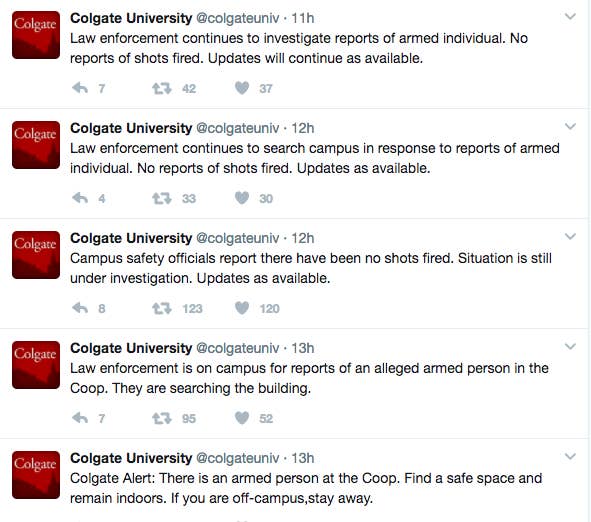Reply to the 11h armed individual tweet
Image resolution: width=591 pixels, height=522 pixels.
coord(80,88)
